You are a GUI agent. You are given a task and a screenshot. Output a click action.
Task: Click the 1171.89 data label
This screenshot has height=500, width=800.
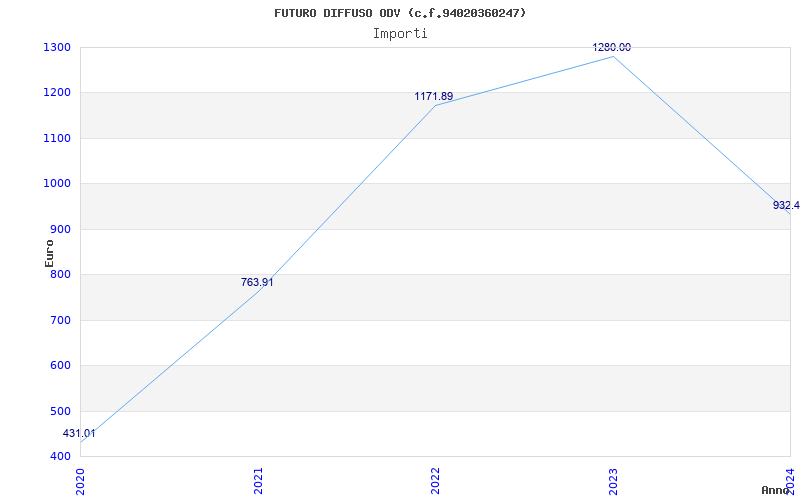point(434,96)
